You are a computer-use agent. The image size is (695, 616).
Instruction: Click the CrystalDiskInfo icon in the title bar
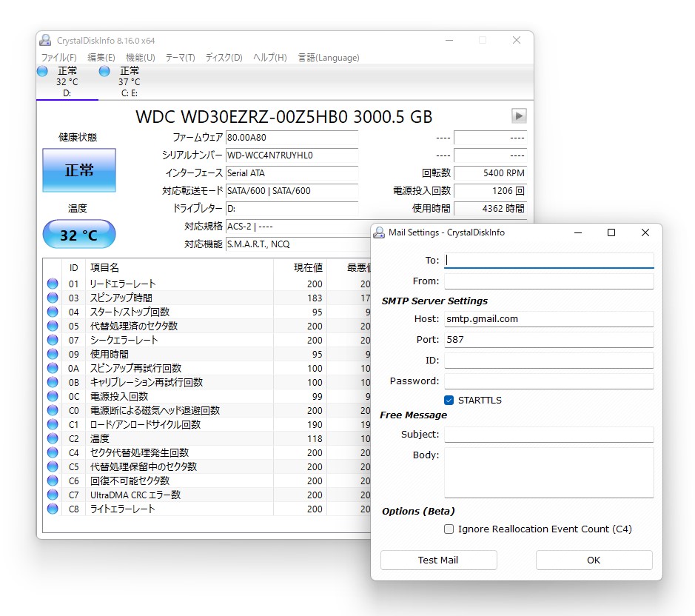point(45,40)
